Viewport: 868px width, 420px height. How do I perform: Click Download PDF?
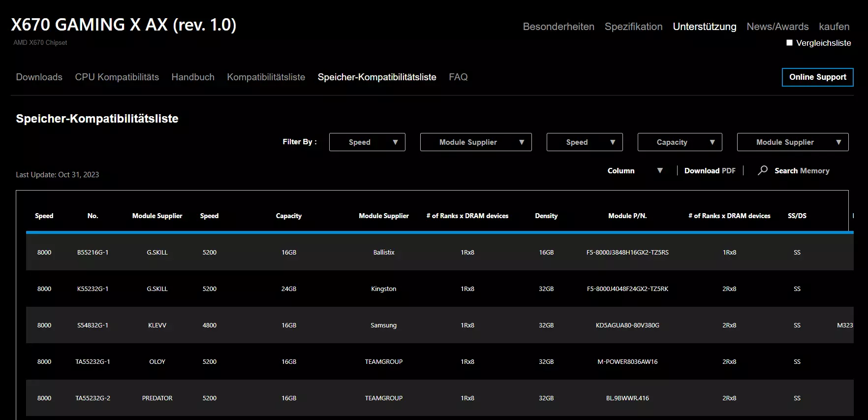coord(710,171)
